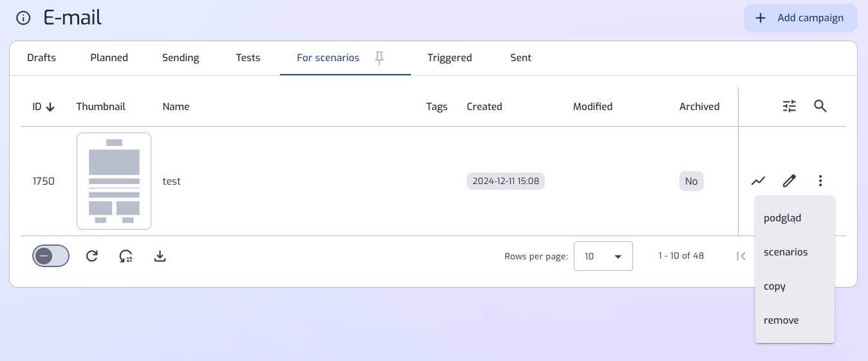
Task: Select 'scenarios' from the context menu
Action: (x=786, y=252)
